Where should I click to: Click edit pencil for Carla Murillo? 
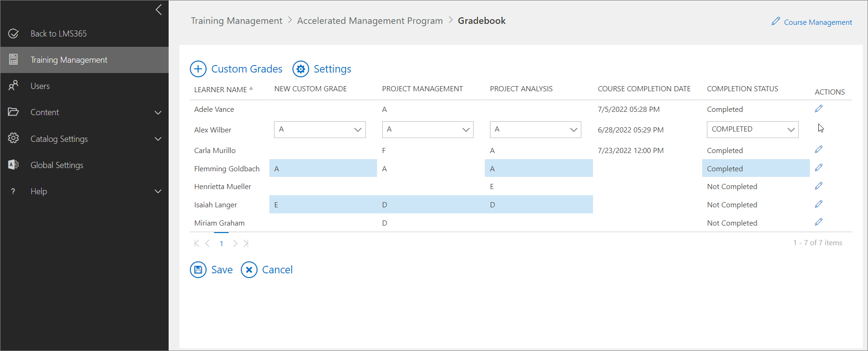coord(818,149)
